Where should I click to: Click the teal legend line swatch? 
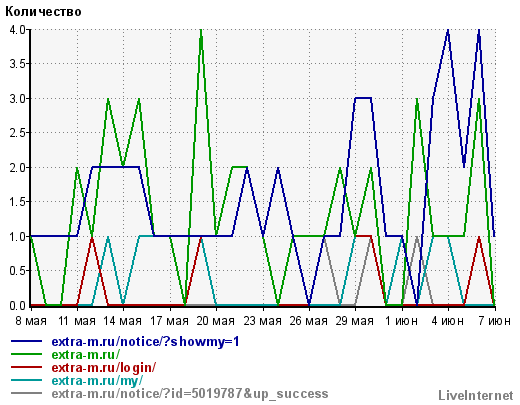click(x=27, y=380)
